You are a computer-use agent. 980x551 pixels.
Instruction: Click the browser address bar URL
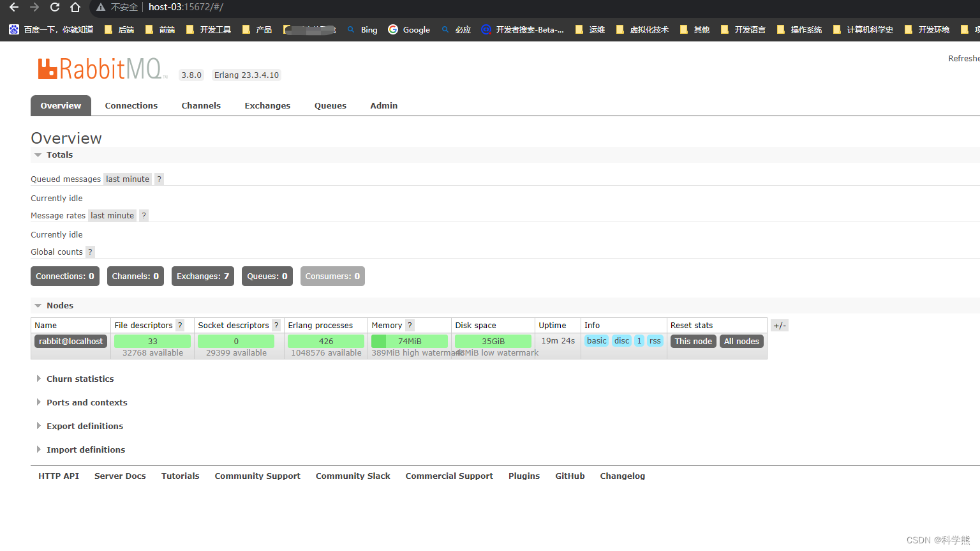(x=186, y=7)
